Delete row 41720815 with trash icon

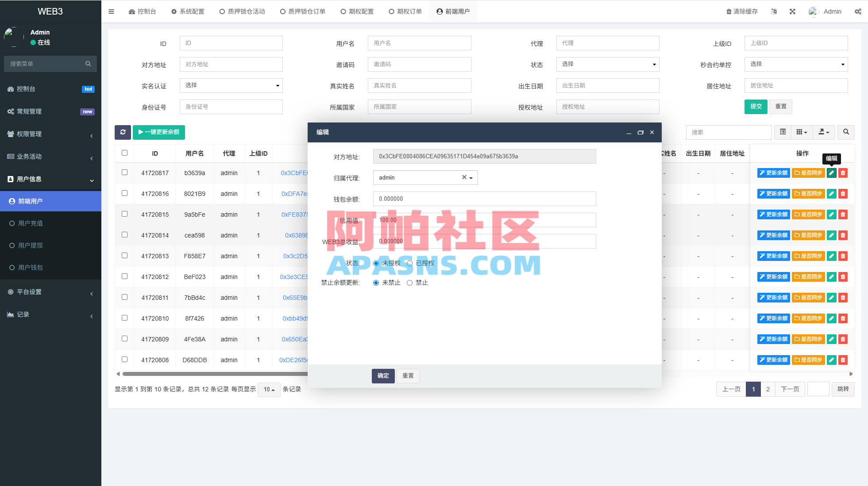[x=843, y=214]
